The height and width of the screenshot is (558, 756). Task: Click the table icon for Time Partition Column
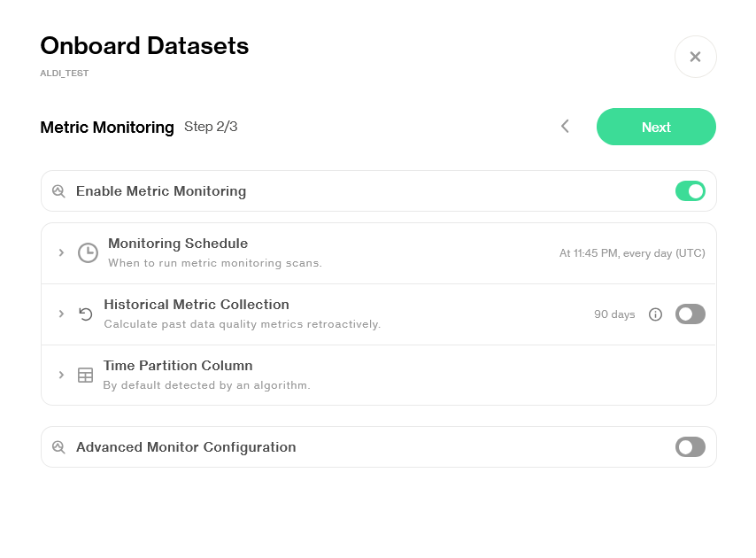[85, 375]
